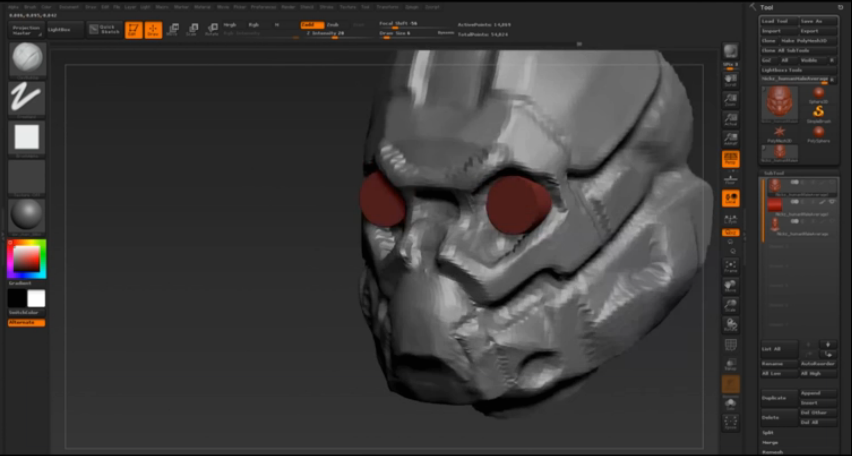Click the BPR render icon

click(731, 52)
